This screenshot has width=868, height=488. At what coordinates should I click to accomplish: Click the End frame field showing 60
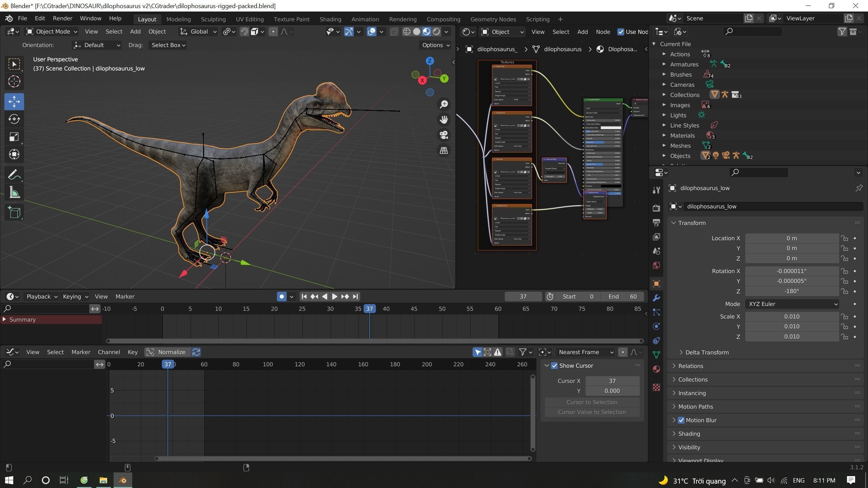click(x=622, y=297)
